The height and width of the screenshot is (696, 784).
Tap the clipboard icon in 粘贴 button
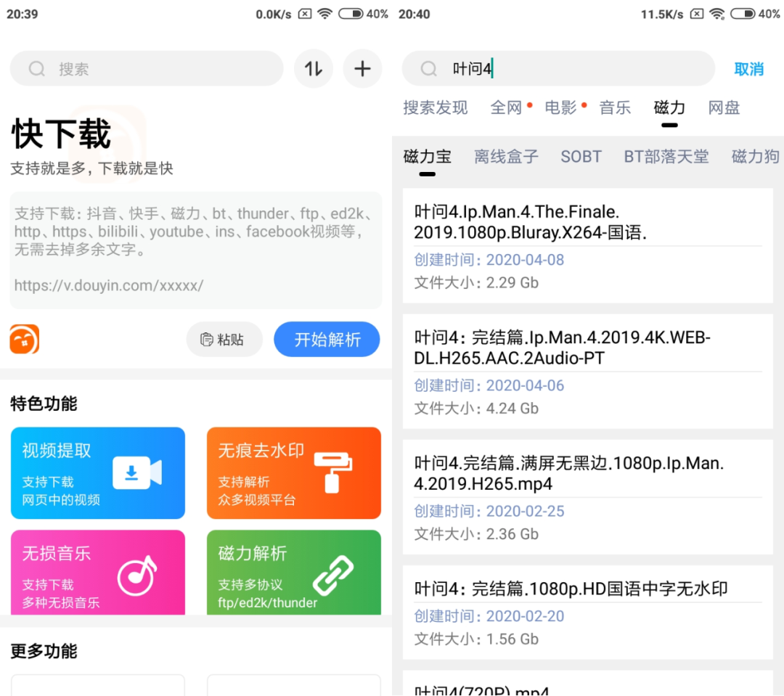[206, 340]
